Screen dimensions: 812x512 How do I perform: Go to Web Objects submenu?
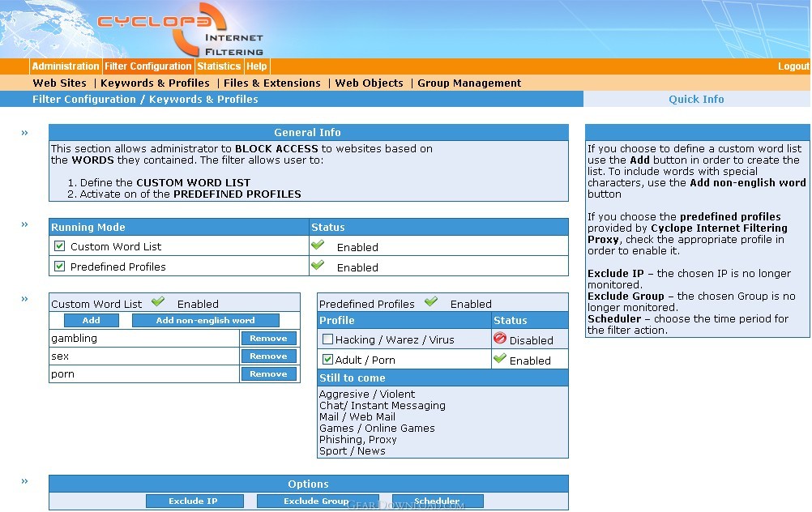[369, 83]
